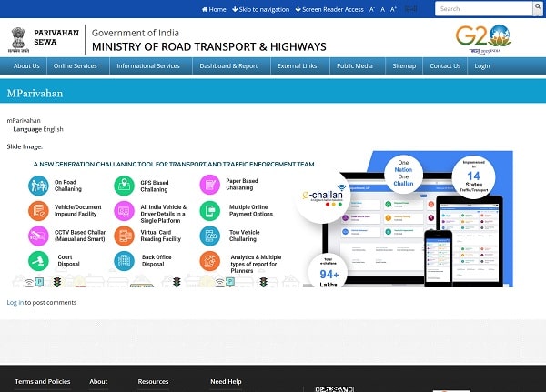546x392 pixels.
Task: Click the Slide Image label
Action: pos(25,146)
